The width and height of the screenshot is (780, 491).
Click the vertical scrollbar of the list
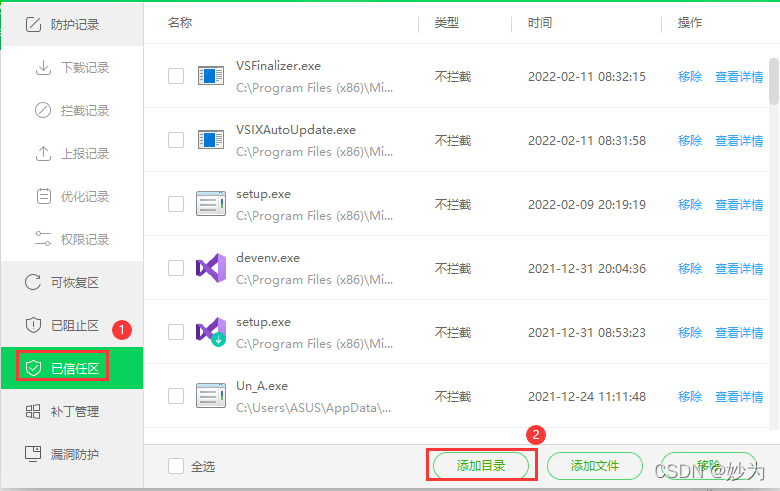(x=773, y=82)
